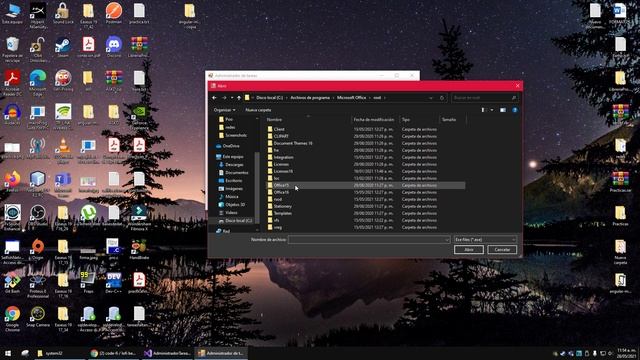The width and height of the screenshot is (640, 360).
Task: Click the Cancelar button
Action: click(502, 250)
